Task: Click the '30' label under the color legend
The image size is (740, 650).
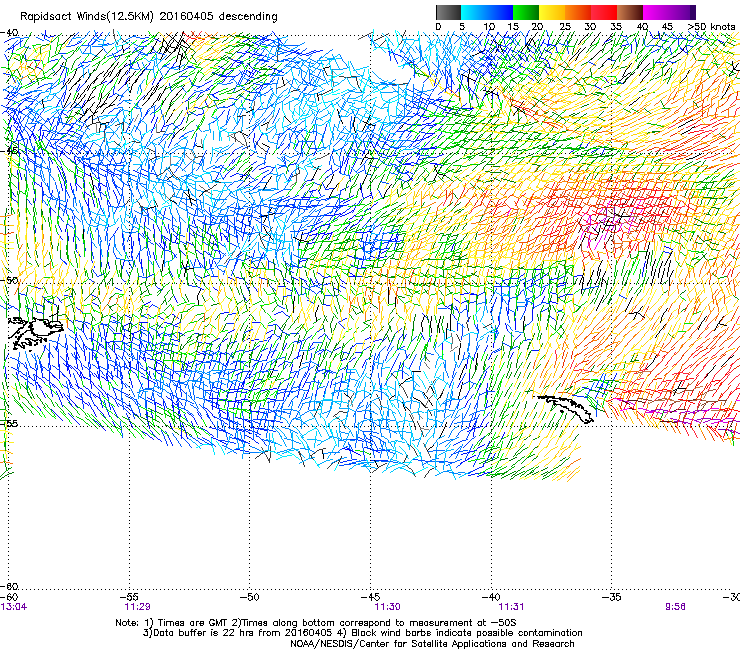Action: pyautogui.click(x=590, y=26)
